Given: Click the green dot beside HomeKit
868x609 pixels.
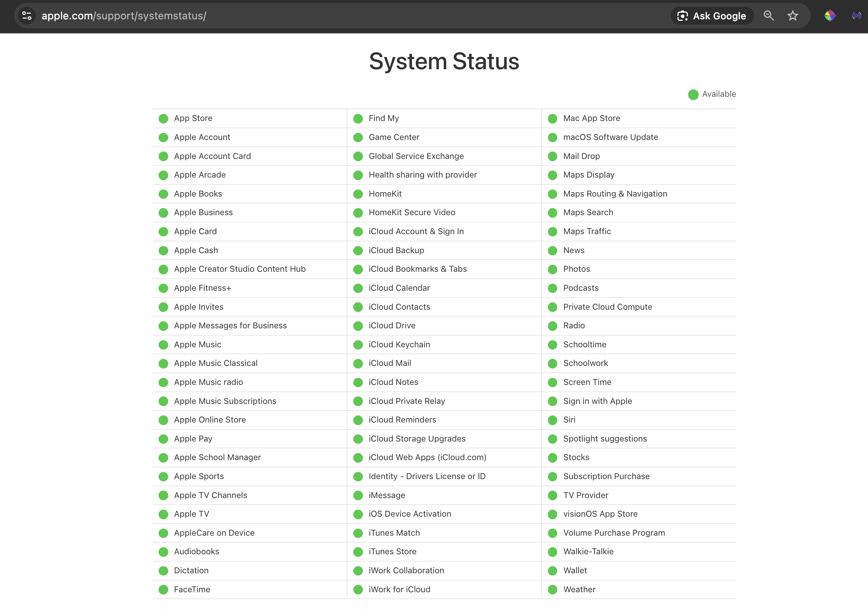Looking at the screenshot, I should (358, 194).
